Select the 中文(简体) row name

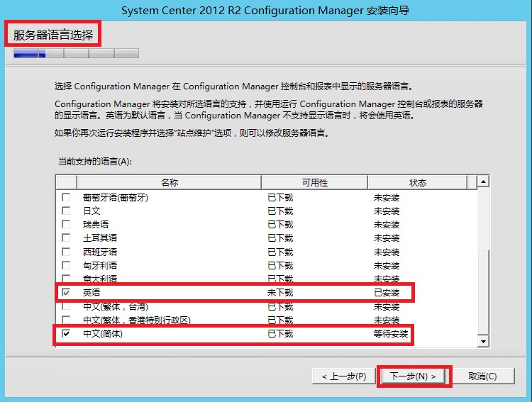point(102,334)
